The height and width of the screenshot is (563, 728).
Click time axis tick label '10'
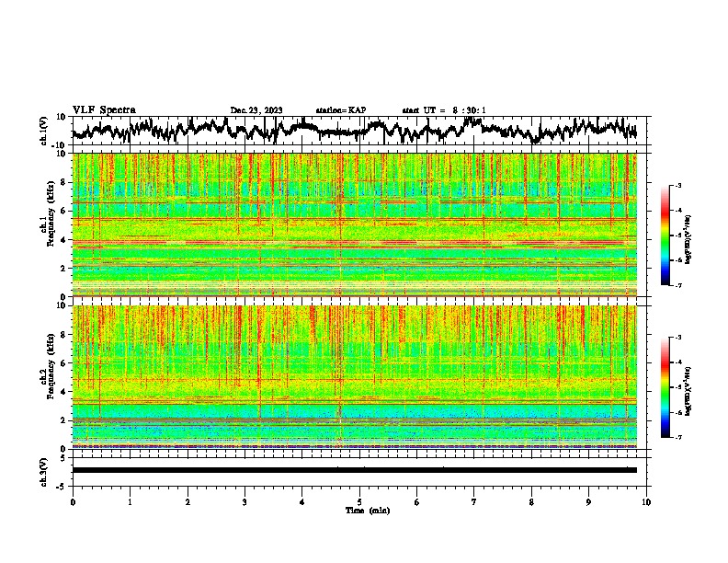pyautogui.click(x=646, y=502)
